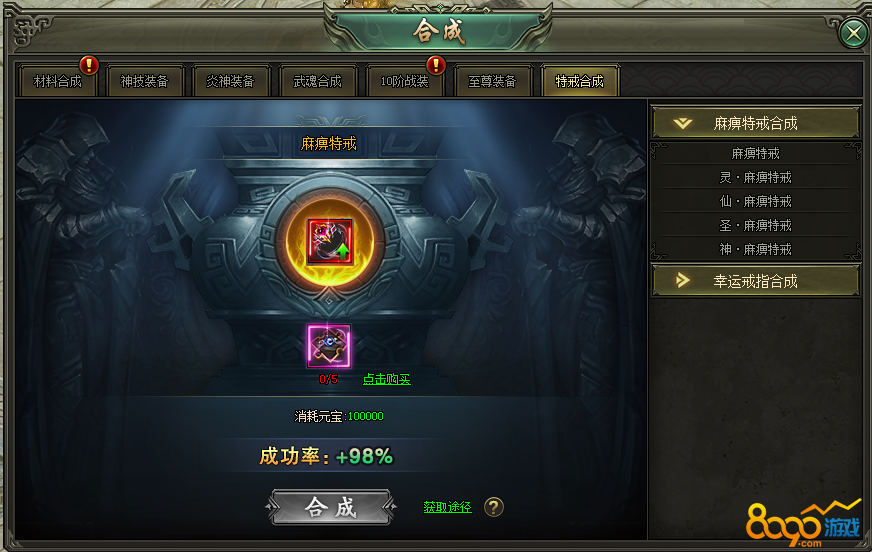The height and width of the screenshot is (552, 872).
Task: Collapse the 麻痹特戒合成 section arrow
Action: pyautogui.click(x=682, y=123)
